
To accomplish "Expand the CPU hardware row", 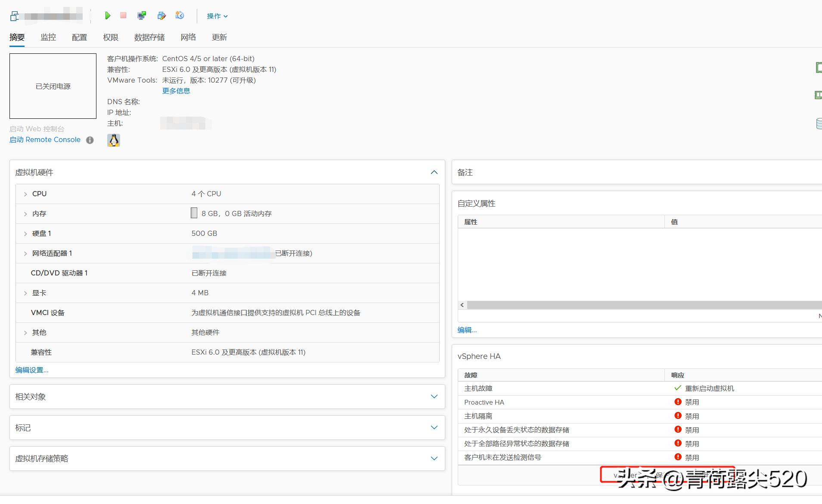I will coord(25,194).
